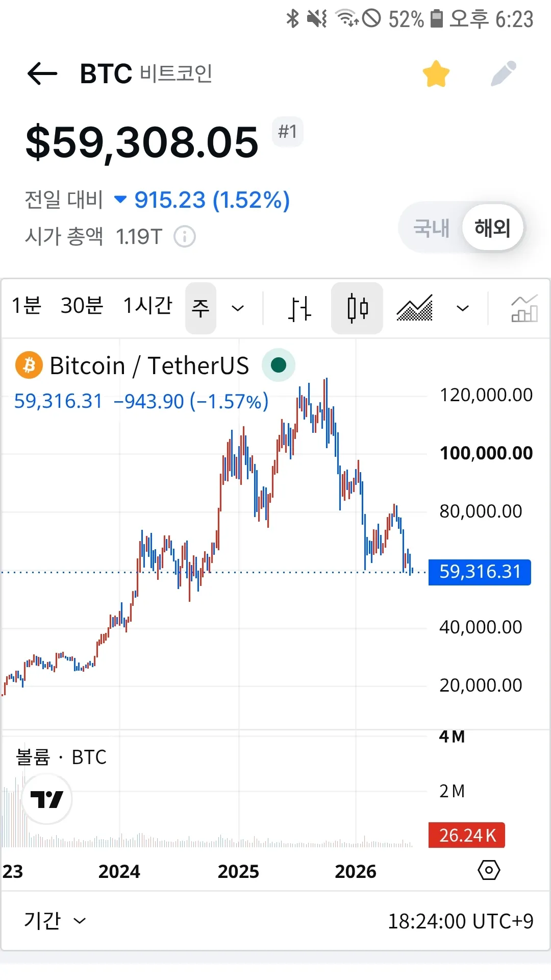Expand the time interval dropdown arrow
The width and height of the screenshot is (551, 980).
[x=238, y=308]
